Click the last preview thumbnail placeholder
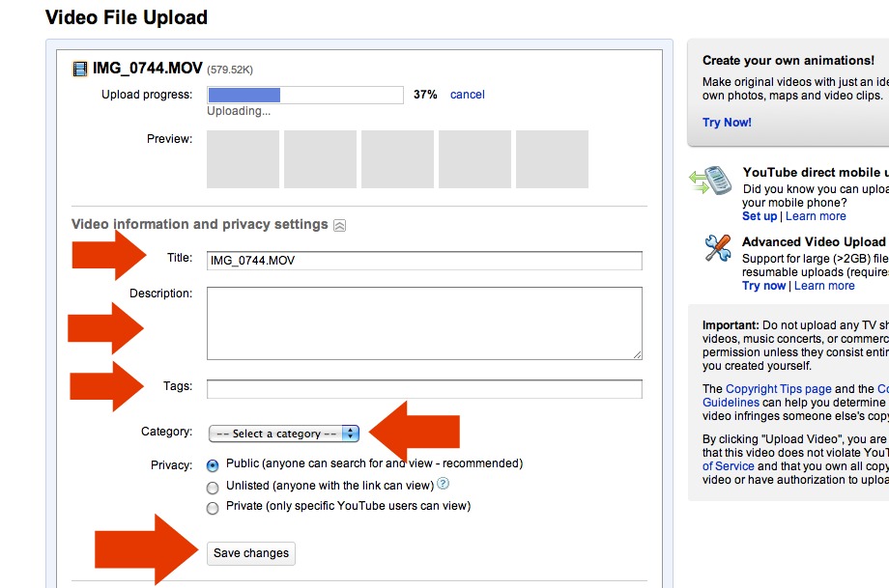 point(552,159)
